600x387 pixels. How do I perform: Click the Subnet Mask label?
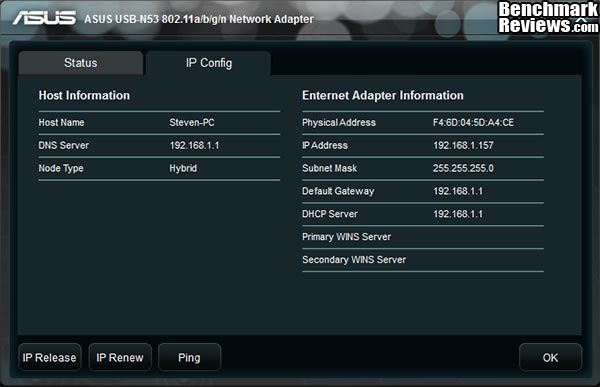pos(329,168)
